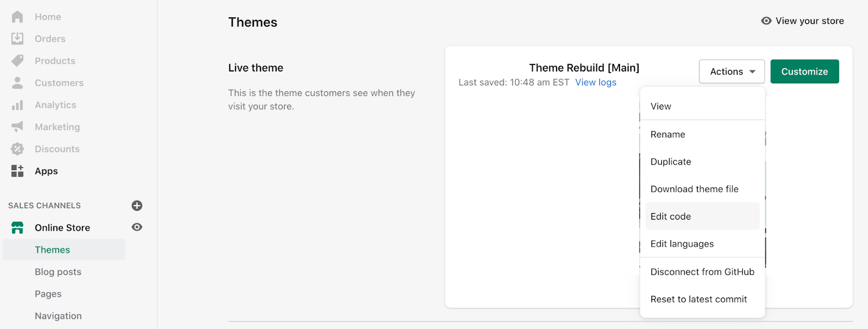Screen dimensions: 868x329
Task: Click the Products tag icon
Action: tap(17, 61)
